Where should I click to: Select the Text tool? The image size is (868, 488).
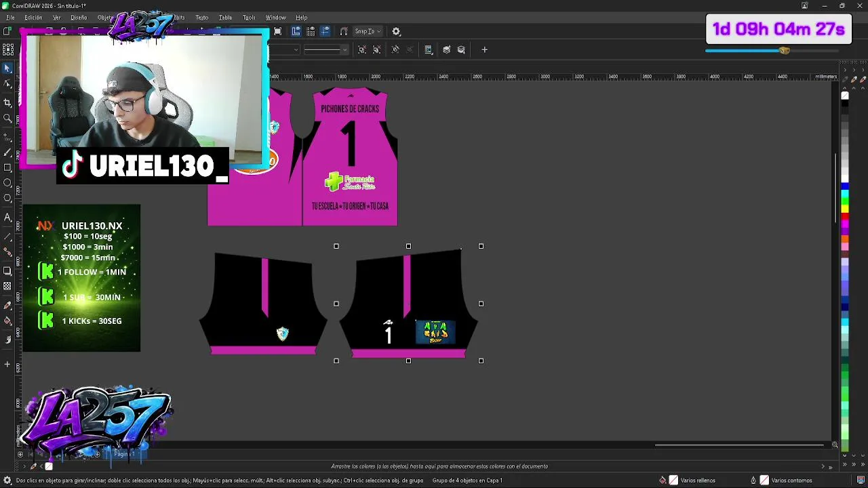(7, 218)
